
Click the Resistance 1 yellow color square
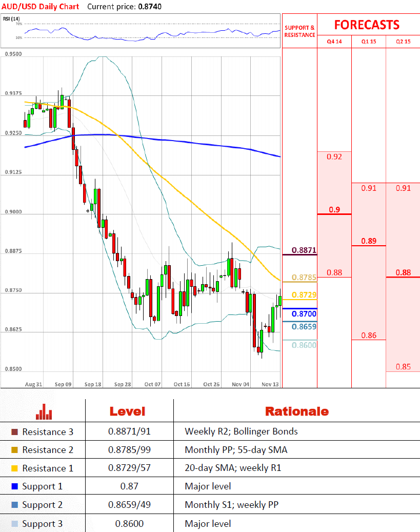coord(14,468)
